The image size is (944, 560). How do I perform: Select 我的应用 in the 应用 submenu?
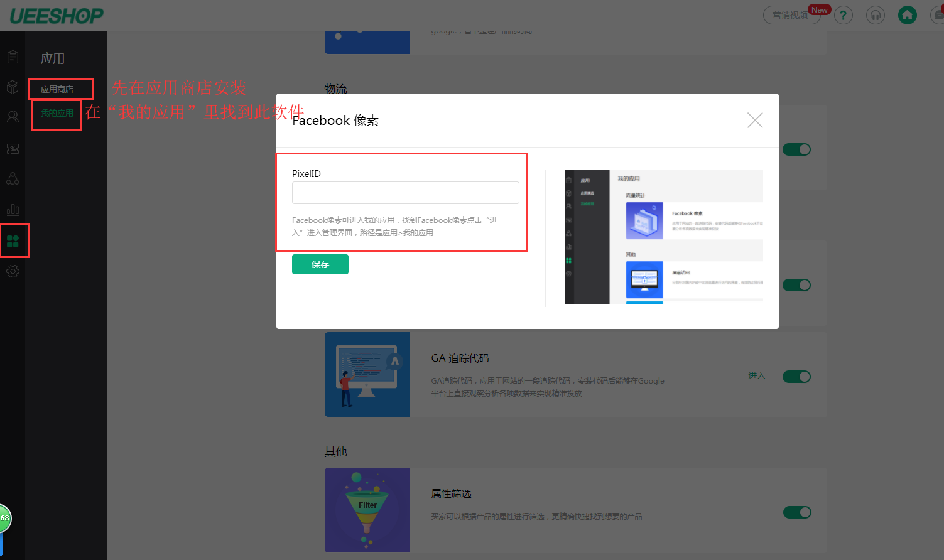57,113
